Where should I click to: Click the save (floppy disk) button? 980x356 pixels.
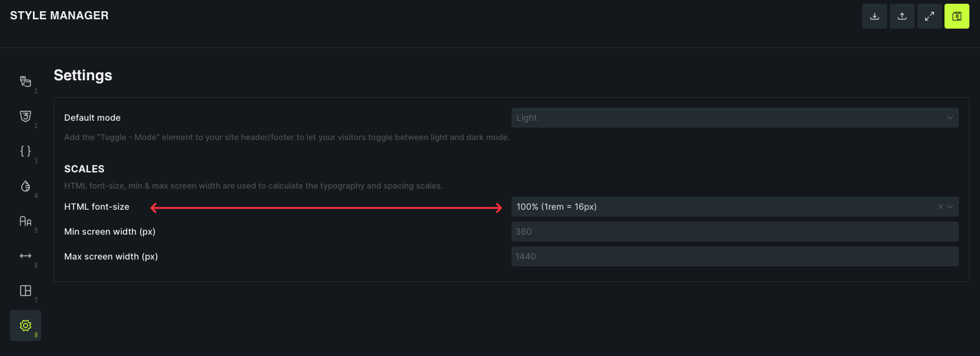pos(956,16)
